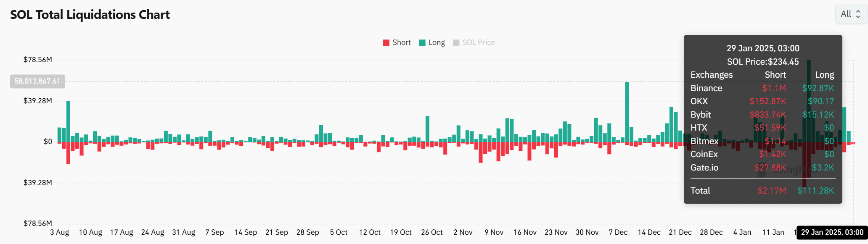Click the SOL Price $234.45 tooltip line

tap(762, 62)
